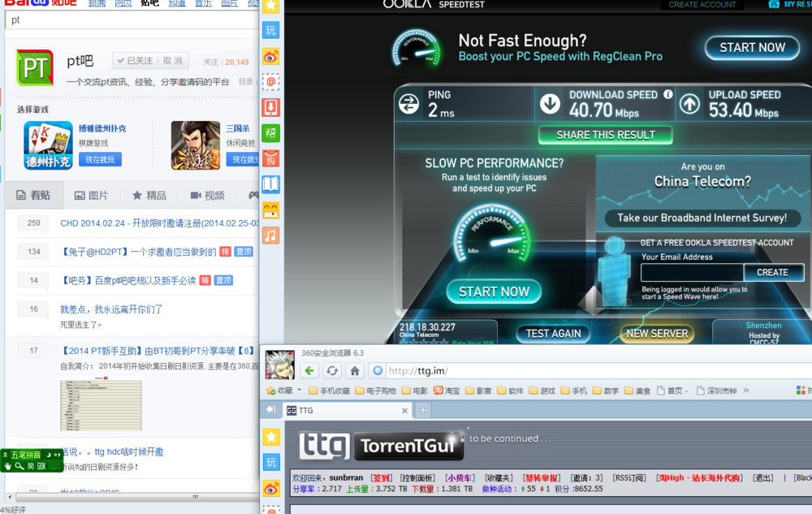
Task: Open the 游戏 bookmark folder
Action: (542, 391)
